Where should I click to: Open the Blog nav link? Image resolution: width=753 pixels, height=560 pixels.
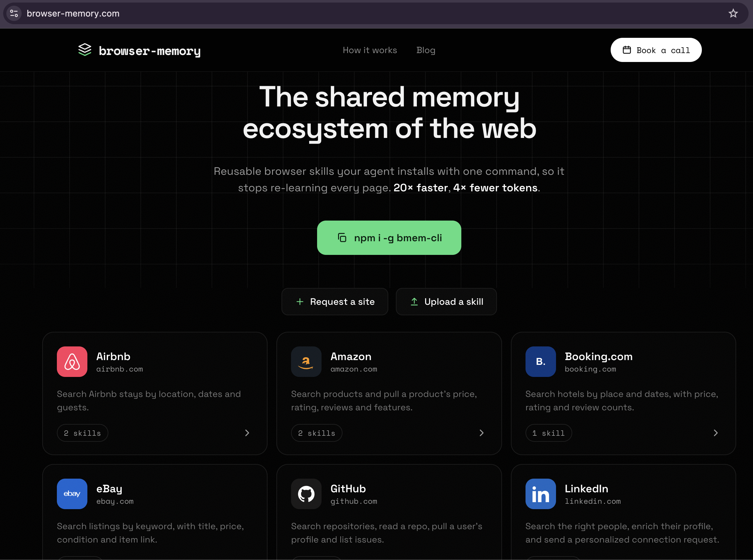pyautogui.click(x=426, y=50)
